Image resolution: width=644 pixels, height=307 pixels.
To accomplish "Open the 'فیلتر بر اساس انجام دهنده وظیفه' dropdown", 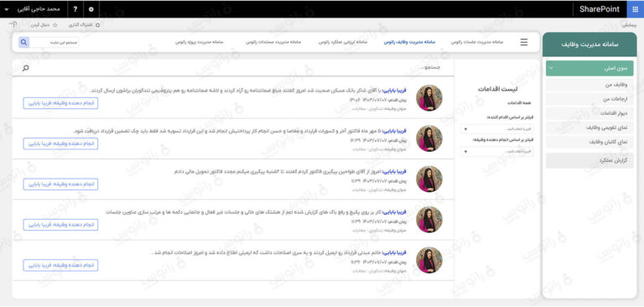I will pyautogui.click(x=497, y=152).
